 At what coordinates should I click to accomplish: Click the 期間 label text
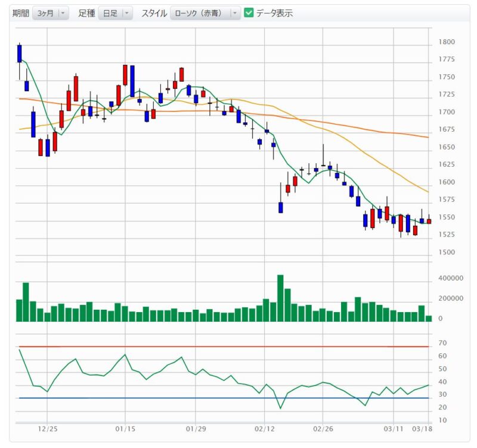pos(21,13)
